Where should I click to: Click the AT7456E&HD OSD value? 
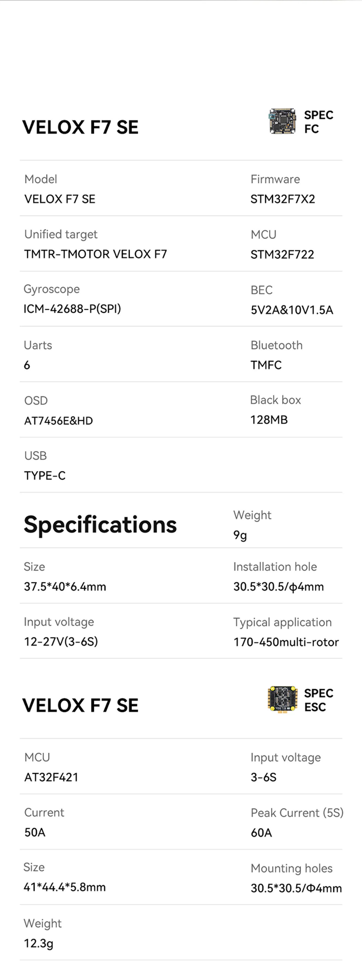(x=59, y=421)
